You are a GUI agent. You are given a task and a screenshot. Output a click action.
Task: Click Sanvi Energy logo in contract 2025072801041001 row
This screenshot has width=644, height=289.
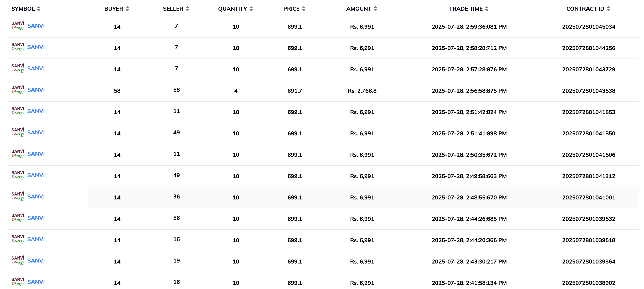(x=18, y=196)
